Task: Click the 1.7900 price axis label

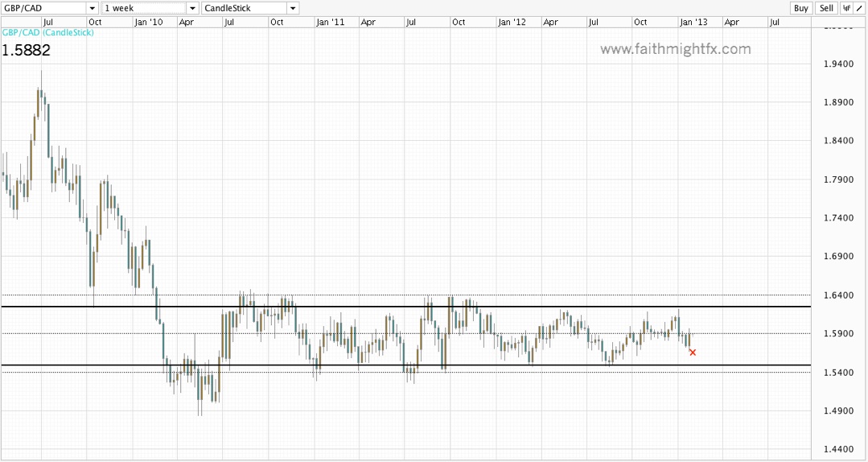Action: pos(838,179)
